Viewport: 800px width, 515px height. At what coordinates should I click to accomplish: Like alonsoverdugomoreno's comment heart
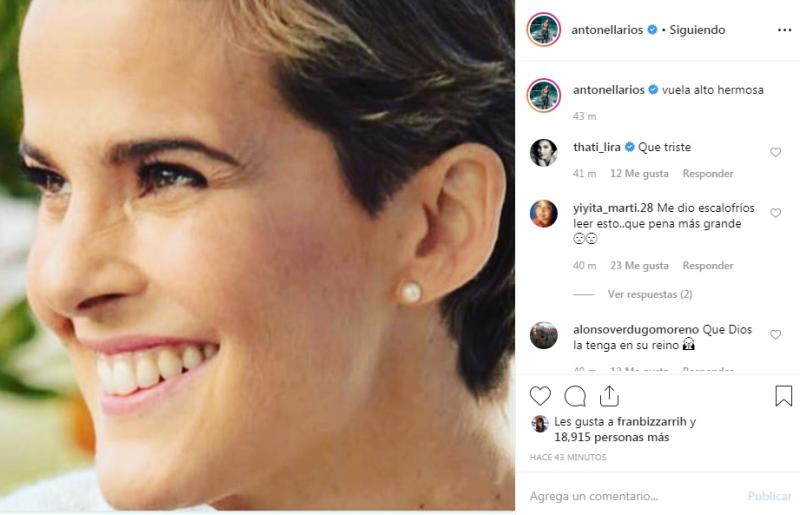pyautogui.click(x=775, y=334)
